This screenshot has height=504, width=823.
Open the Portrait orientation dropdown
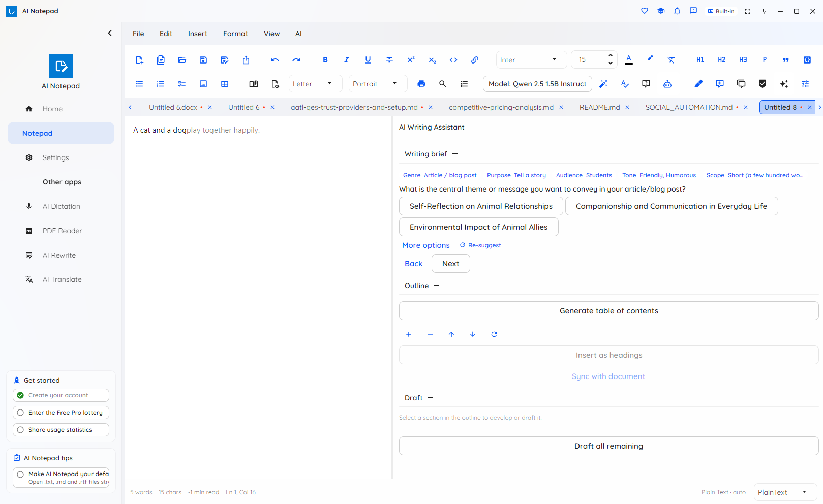point(378,84)
